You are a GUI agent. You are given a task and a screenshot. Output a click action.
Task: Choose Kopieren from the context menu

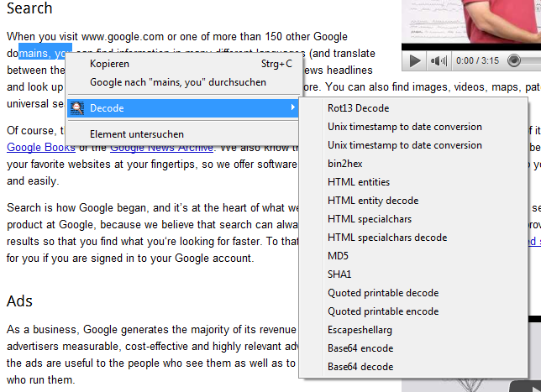point(183,64)
